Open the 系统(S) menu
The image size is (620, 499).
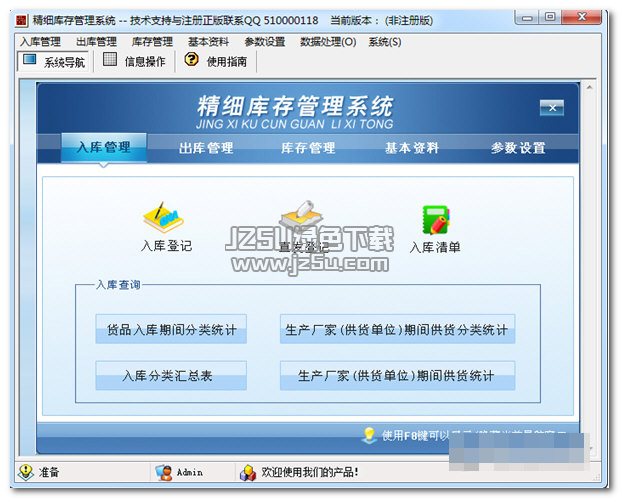click(x=385, y=42)
